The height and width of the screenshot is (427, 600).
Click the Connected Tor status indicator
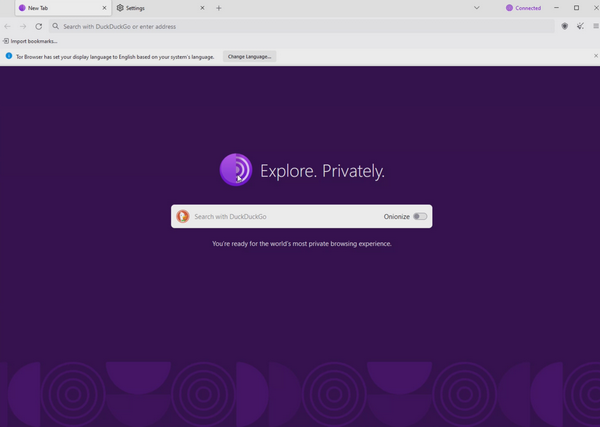point(523,8)
